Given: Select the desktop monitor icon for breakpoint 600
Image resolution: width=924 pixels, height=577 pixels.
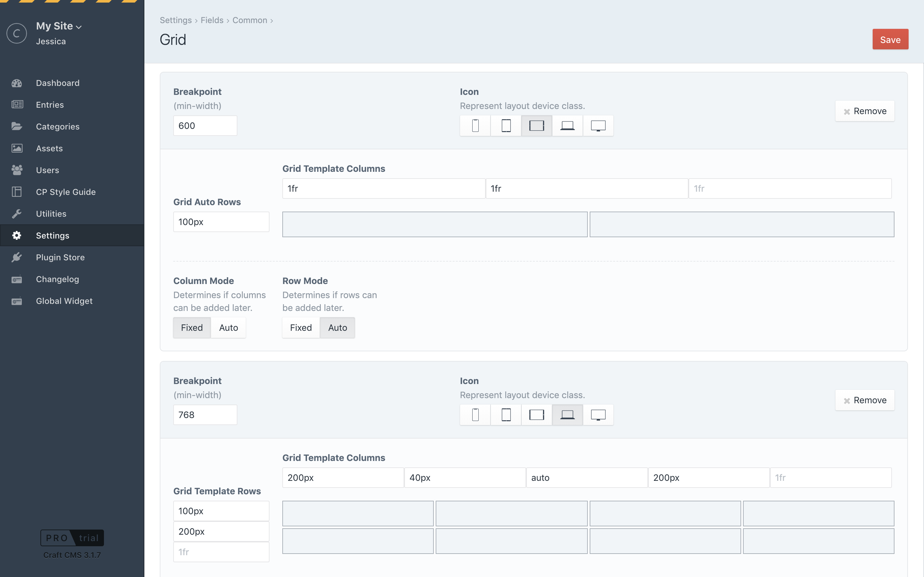Looking at the screenshot, I should click(x=598, y=126).
